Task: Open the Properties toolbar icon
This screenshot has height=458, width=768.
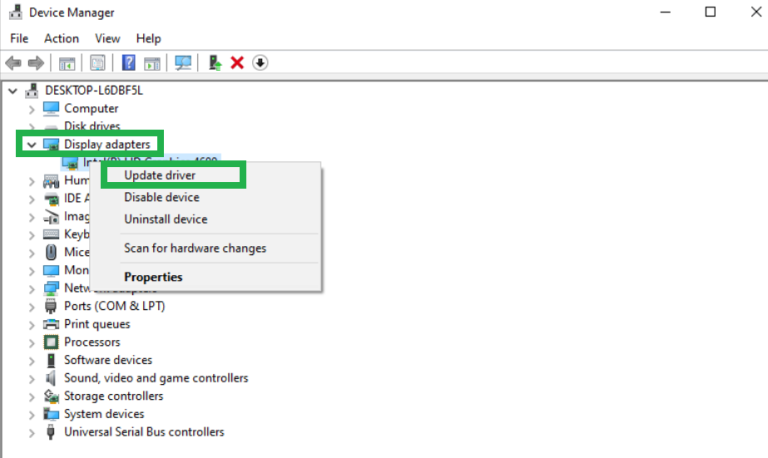Action: (98, 63)
